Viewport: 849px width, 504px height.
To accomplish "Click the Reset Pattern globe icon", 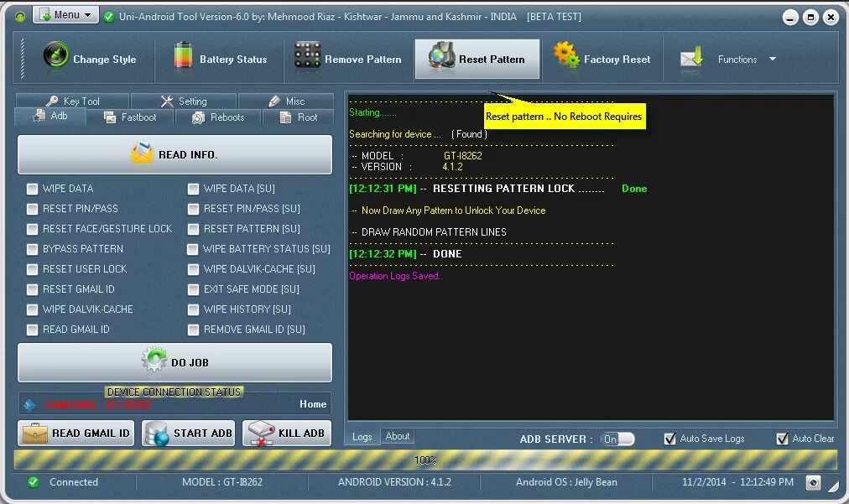I will pos(442,55).
